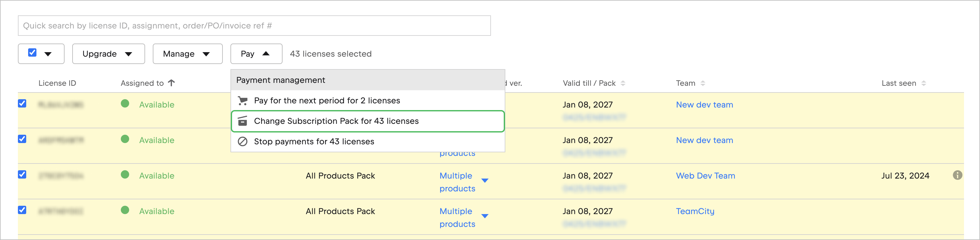Sort by Assigned to ascending arrow
The width and height of the screenshot is (980, 240).
click(172, 83)
